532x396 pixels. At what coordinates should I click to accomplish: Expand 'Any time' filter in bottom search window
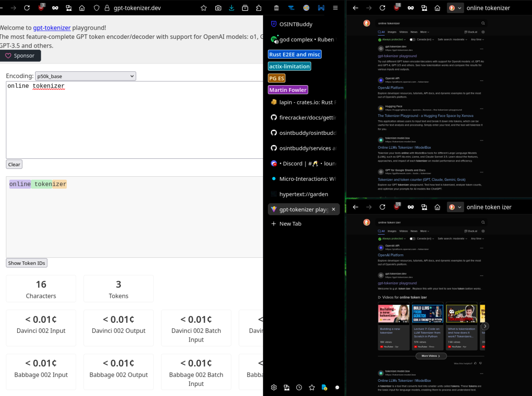pyautogui.click(x=477, y=239)
